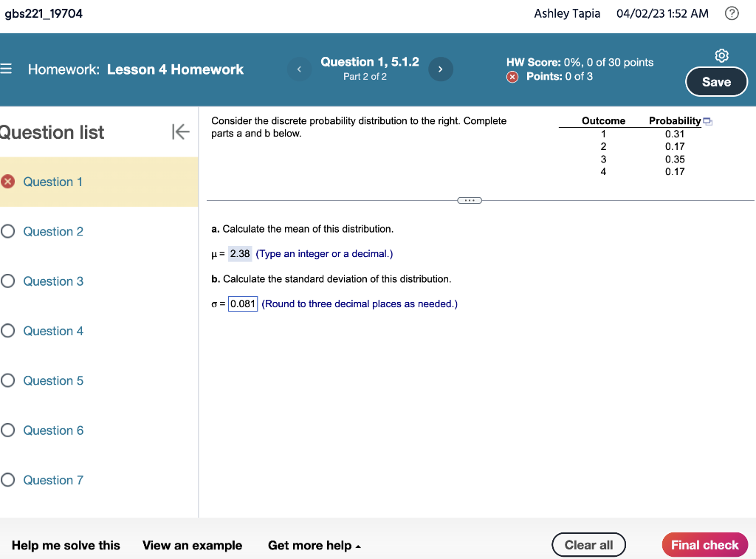Screen dimensions: 756x559
Task: Expand the Get more help dropdown
Action: click(x=315, y=545)
